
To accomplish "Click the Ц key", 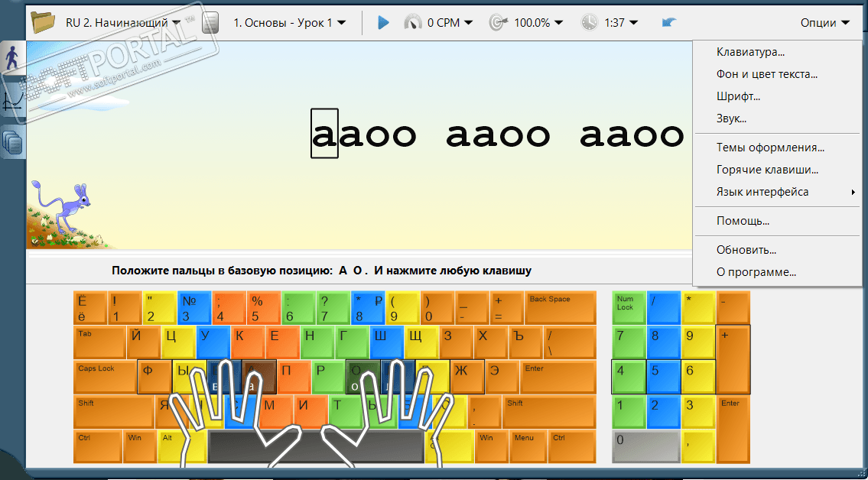I will (178, 342).
